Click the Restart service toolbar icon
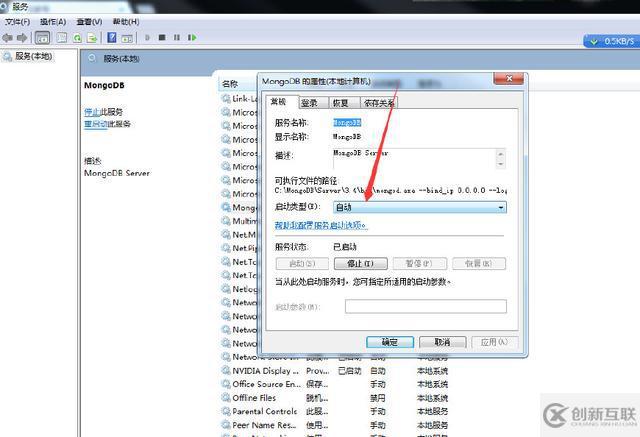 tap(192, 38)
